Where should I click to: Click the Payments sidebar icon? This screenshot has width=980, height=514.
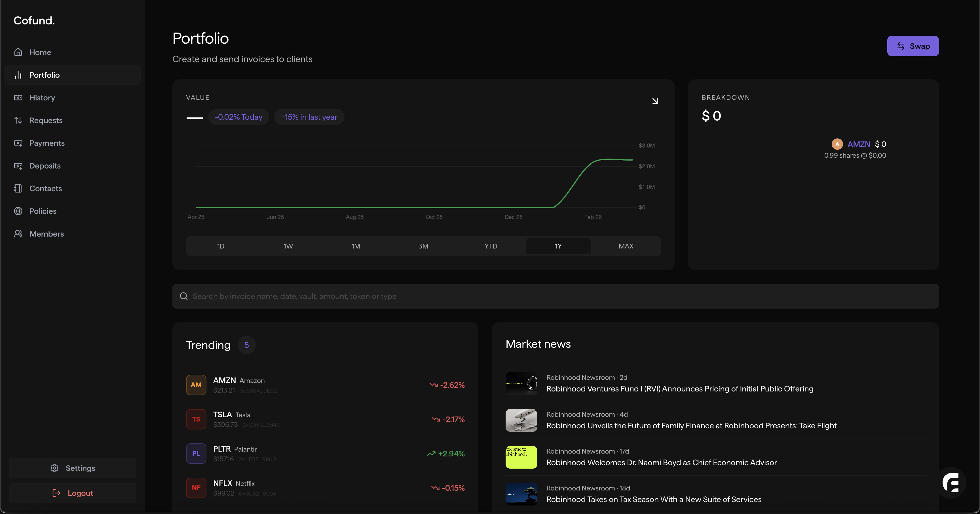(18, 143)
